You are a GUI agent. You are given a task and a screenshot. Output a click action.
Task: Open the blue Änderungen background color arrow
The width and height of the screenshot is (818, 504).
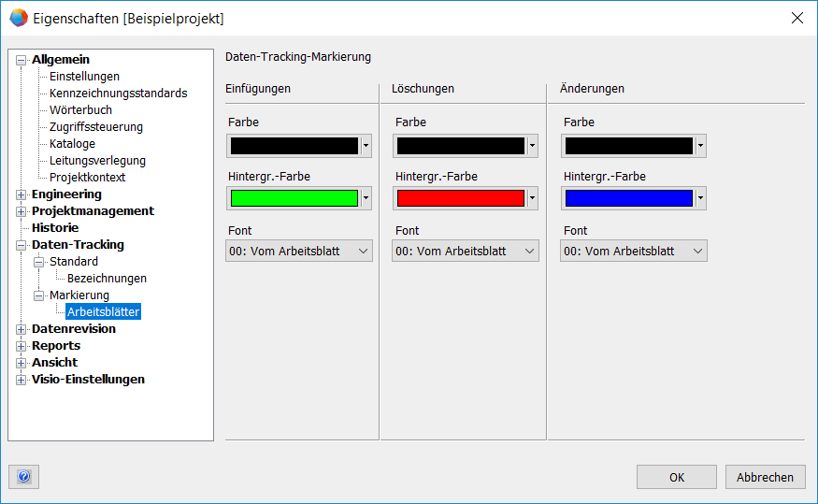click(x=700, y=198)
